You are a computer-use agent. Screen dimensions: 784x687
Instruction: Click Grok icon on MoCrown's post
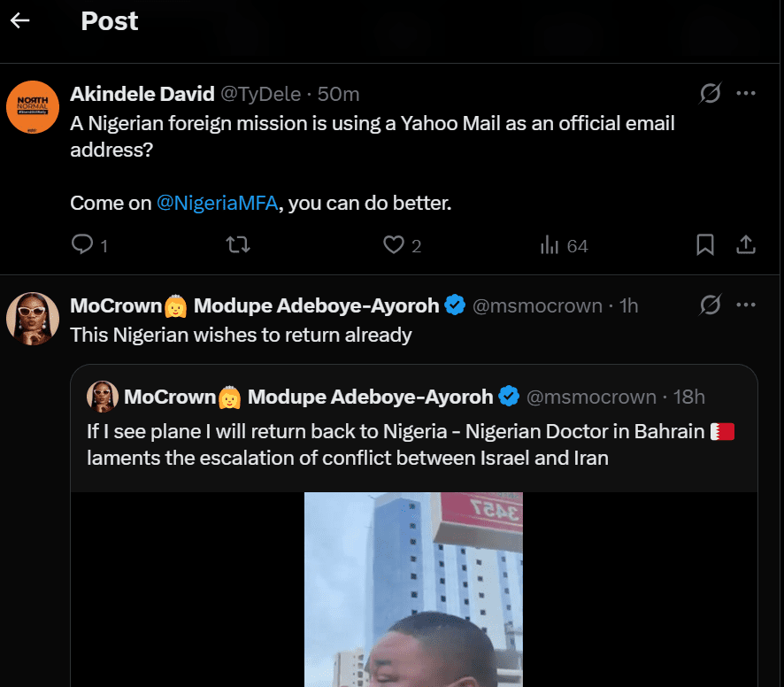click(710, 305)
